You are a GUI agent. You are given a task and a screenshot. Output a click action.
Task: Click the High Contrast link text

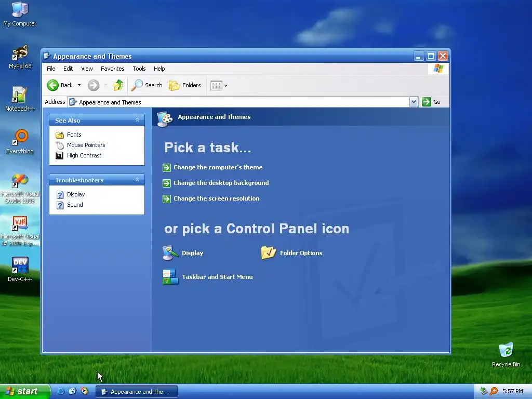point(84,155)
